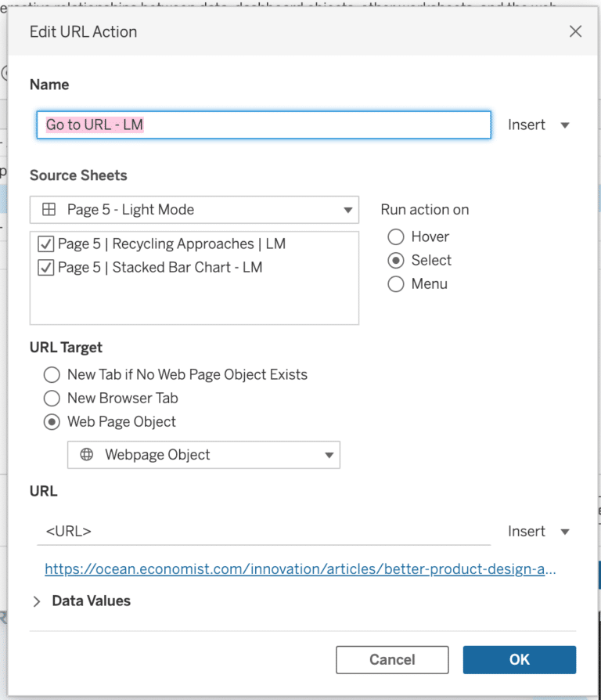Choose New Tab if No Web Page Object Exists
The height and width of the screenshot is (700, 601).
52,374
